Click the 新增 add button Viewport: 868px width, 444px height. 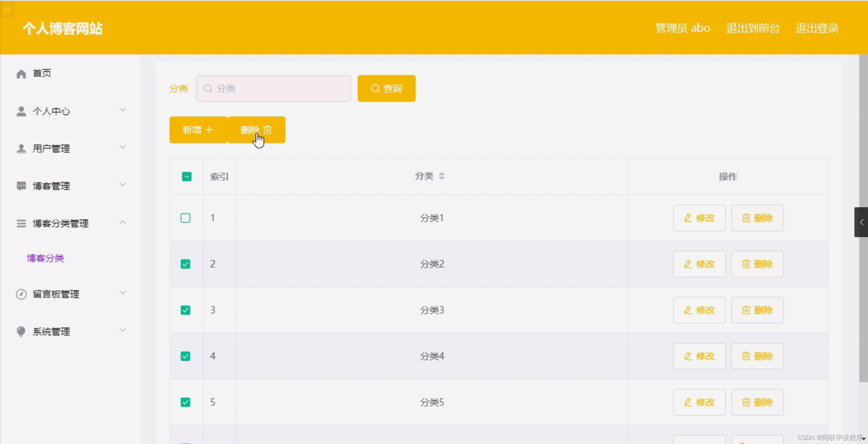tap(198, 129)
